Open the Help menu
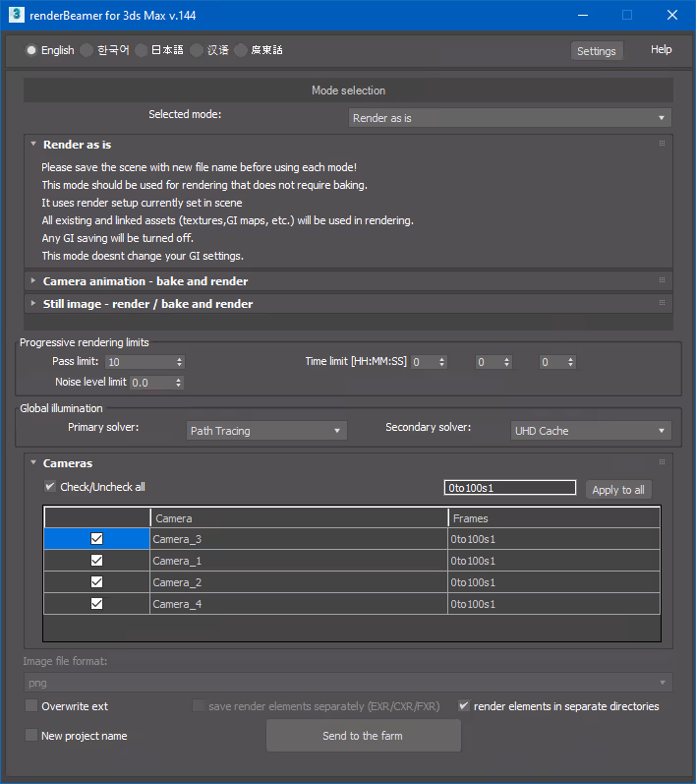The width and height of the screenshot is (696, 784). coord(661,49)
